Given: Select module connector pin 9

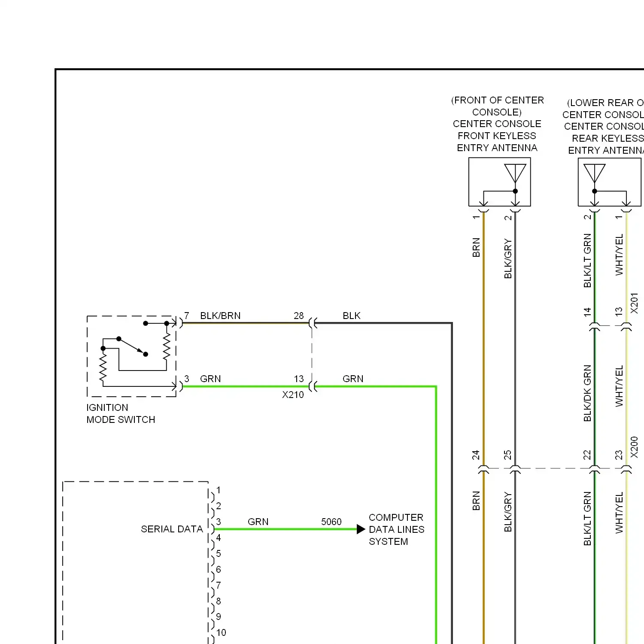Looking at the screenshot, I should click(218, 617).
